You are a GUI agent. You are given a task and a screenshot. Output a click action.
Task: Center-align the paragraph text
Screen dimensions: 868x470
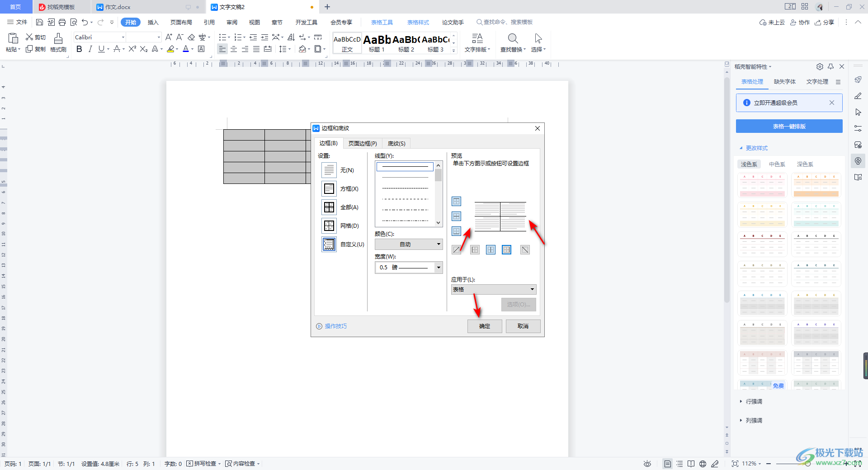click(x=234, y=49)
